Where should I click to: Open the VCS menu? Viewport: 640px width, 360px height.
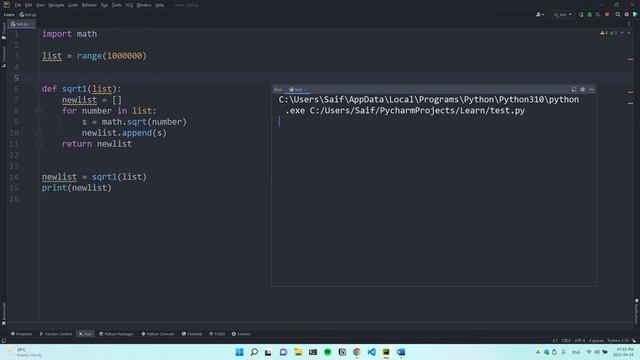[x=129, y=5]
